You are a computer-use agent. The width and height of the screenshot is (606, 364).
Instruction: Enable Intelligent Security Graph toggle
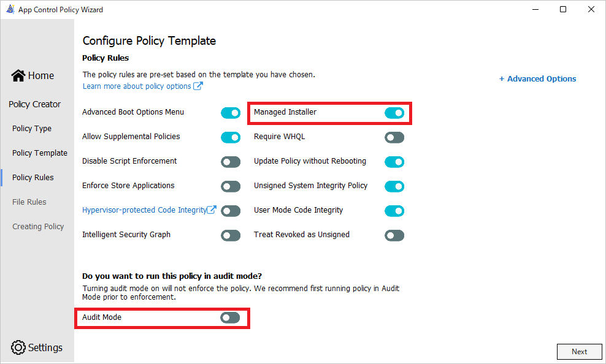tap(231, 235)
